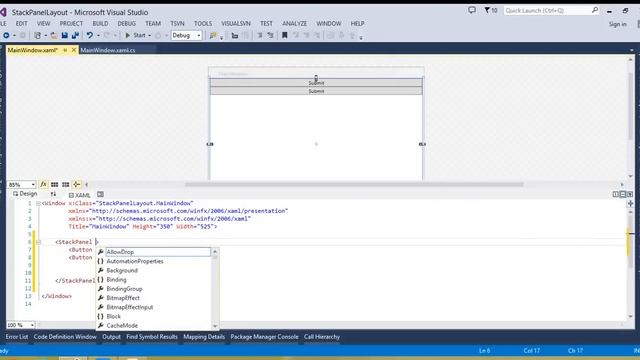The width and height of the screenshot is (640, 360).
Task: Open the TOOLS menu
Action: click(203, 24)
